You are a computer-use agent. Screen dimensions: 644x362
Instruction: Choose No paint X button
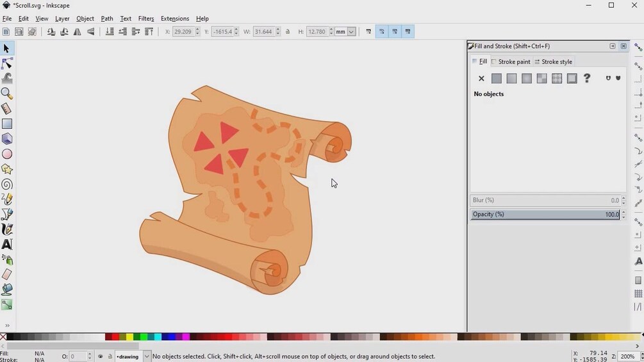point(481,78)
